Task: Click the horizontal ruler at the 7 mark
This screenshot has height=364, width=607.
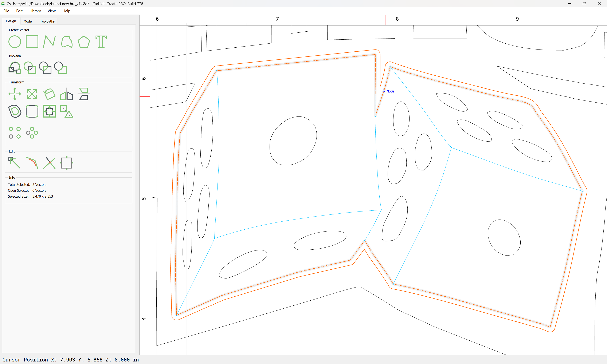Action: coord(277,19)
